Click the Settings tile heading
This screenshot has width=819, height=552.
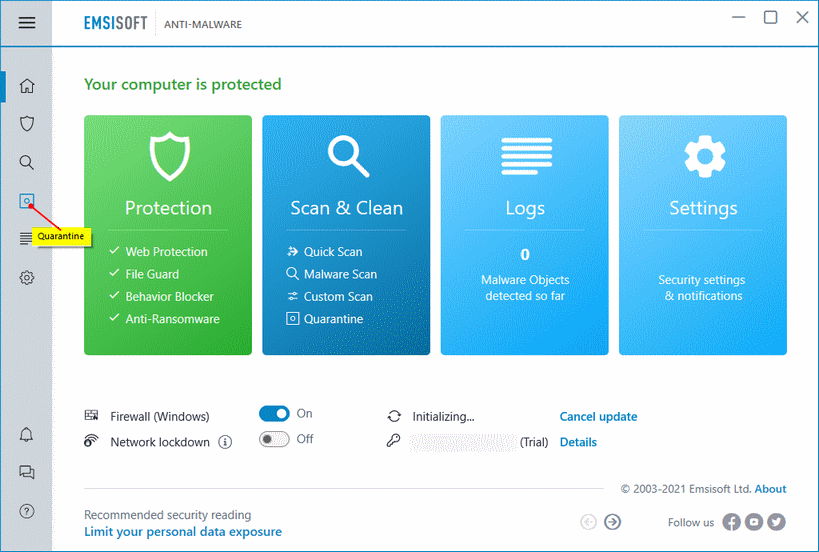tap(703, 208)
